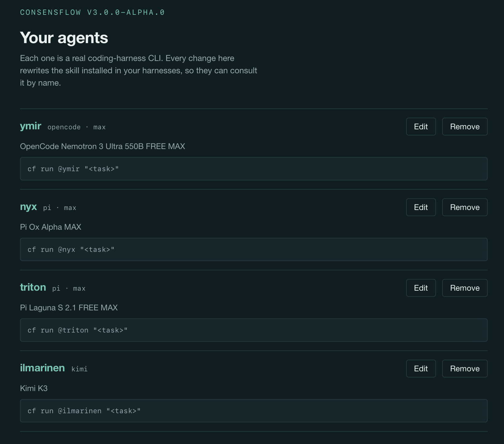The image size is (504, 444).
Task: Click the cf run @triton command box
Action: (254, 330)
